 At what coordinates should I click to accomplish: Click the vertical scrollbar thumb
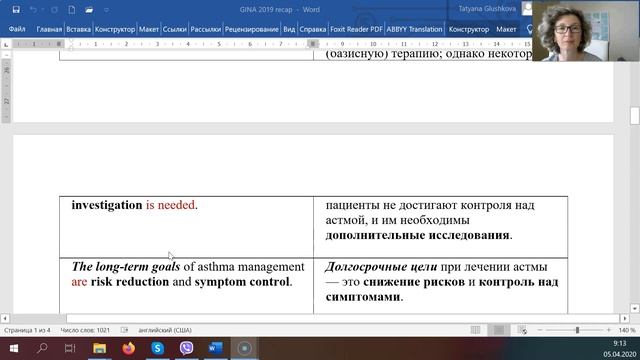pos(635,116)
